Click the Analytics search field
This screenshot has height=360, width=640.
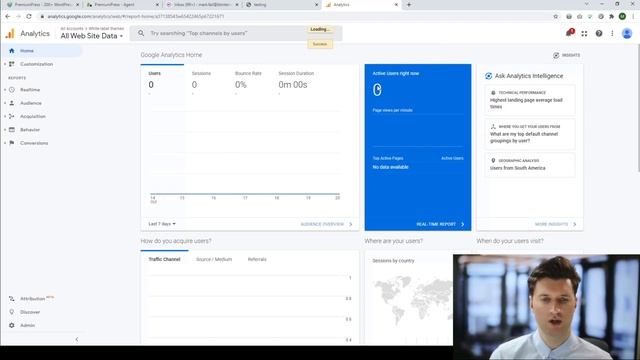(x=236, y=33)
